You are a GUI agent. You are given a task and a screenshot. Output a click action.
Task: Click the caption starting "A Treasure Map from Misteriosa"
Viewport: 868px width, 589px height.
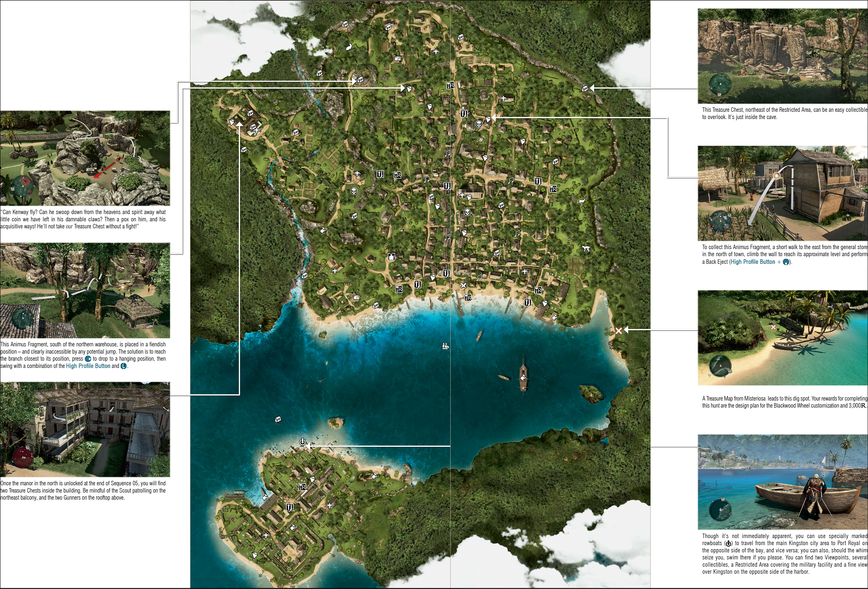(785, 402)
